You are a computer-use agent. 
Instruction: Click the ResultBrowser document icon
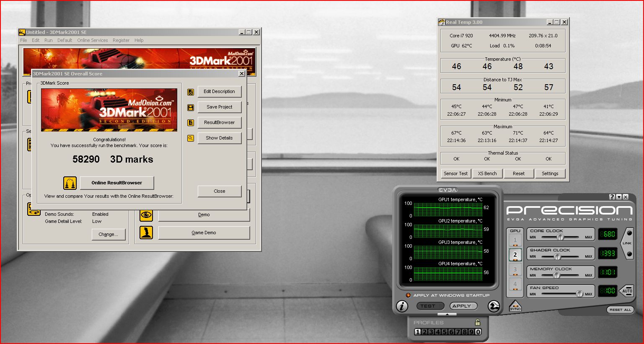[191, 123]
